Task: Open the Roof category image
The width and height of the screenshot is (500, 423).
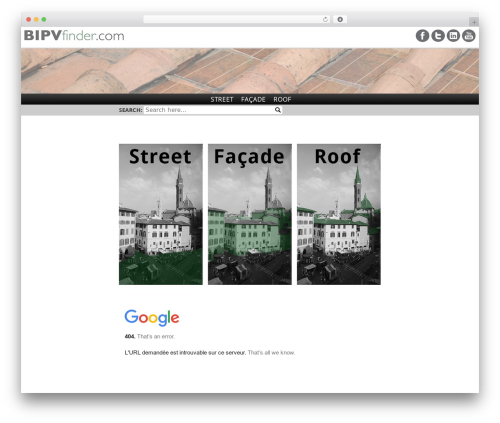Action: click(x=339, y=214)
